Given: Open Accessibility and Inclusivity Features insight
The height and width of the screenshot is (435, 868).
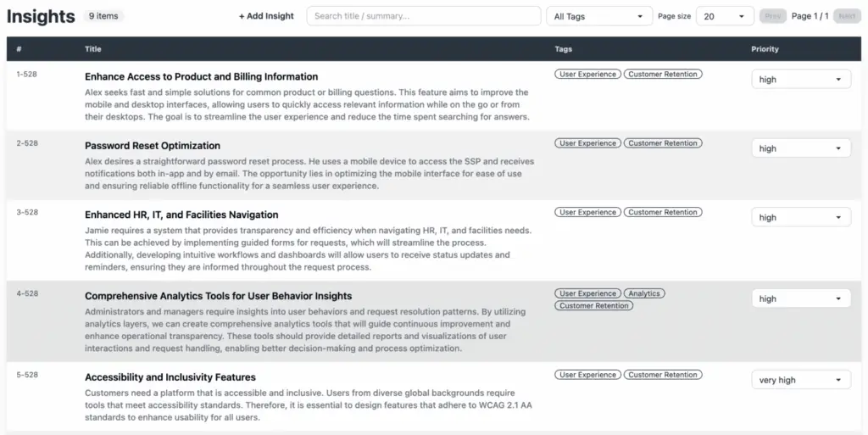Looking at the screenshot, I should [170, 377].
